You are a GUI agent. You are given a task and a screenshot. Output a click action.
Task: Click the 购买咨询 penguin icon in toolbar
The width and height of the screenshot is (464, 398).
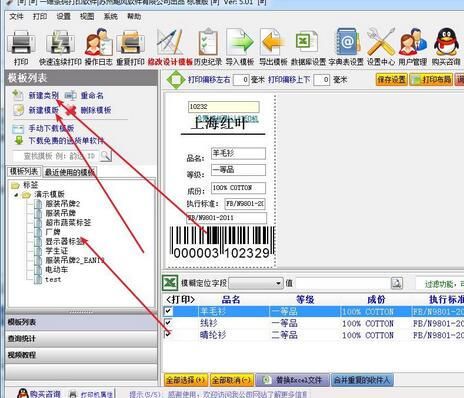(x=446, y=43)
